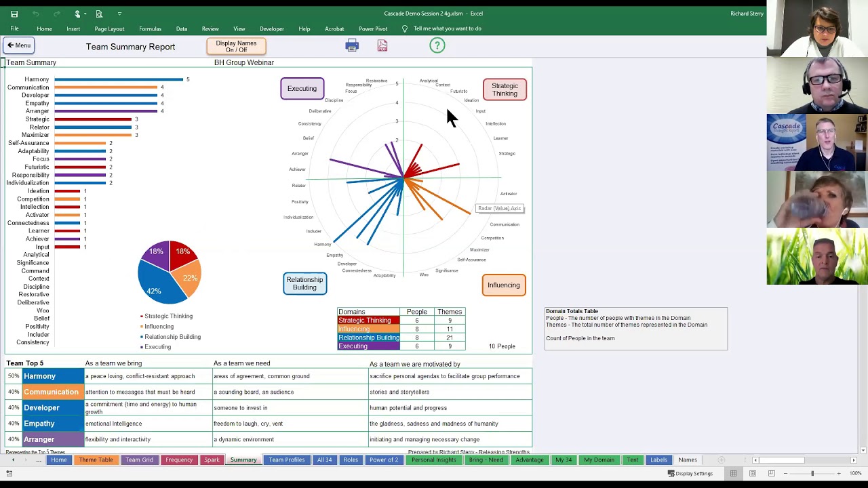The width and height of the screenshot is (868, 488).
Task: Open Print Preview from the quick access toolbar
Action: (99, 14)
